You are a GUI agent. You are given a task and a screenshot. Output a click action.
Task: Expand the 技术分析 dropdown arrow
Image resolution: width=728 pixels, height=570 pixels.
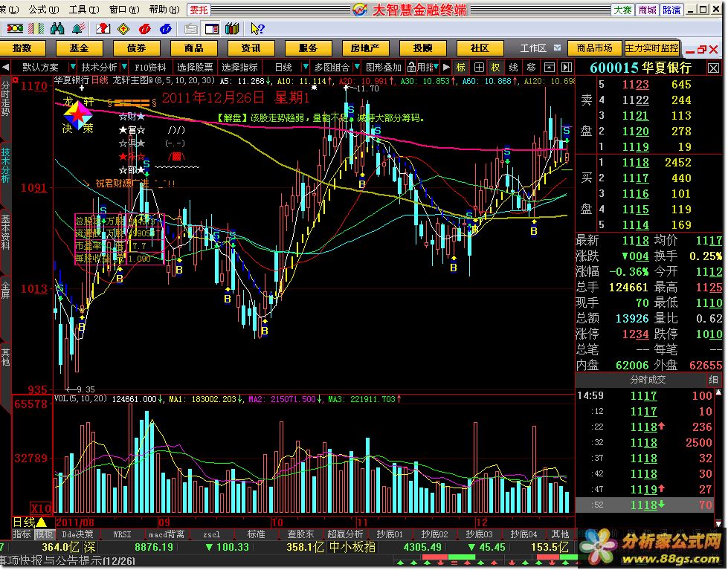click(124, 68)
